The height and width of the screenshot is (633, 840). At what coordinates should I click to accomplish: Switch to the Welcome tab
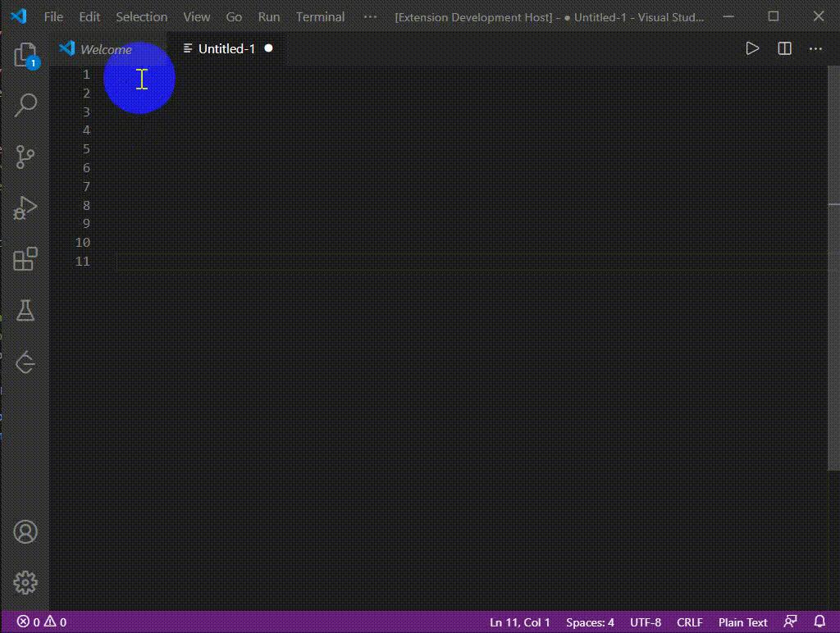click(x=105, y=48)
